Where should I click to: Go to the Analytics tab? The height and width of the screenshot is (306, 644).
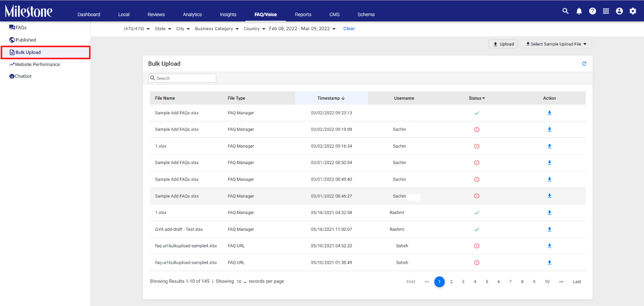pyautogui.click(x=192, y=14)
